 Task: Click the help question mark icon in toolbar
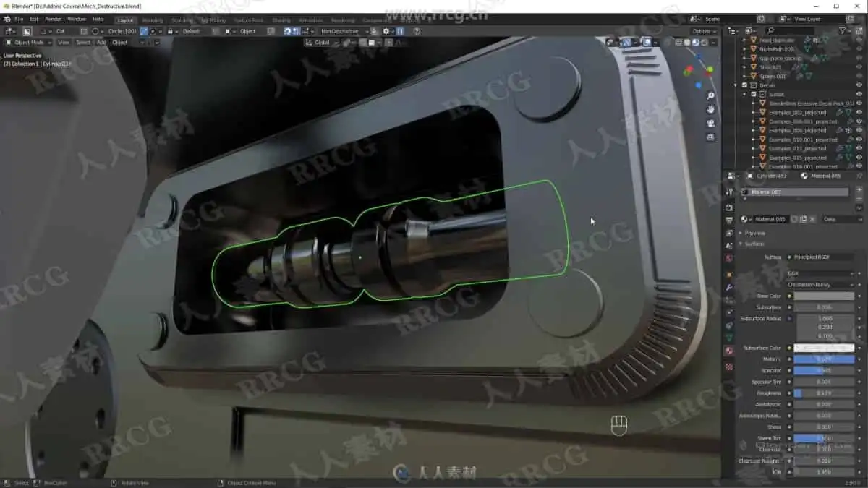coord(417,31)
